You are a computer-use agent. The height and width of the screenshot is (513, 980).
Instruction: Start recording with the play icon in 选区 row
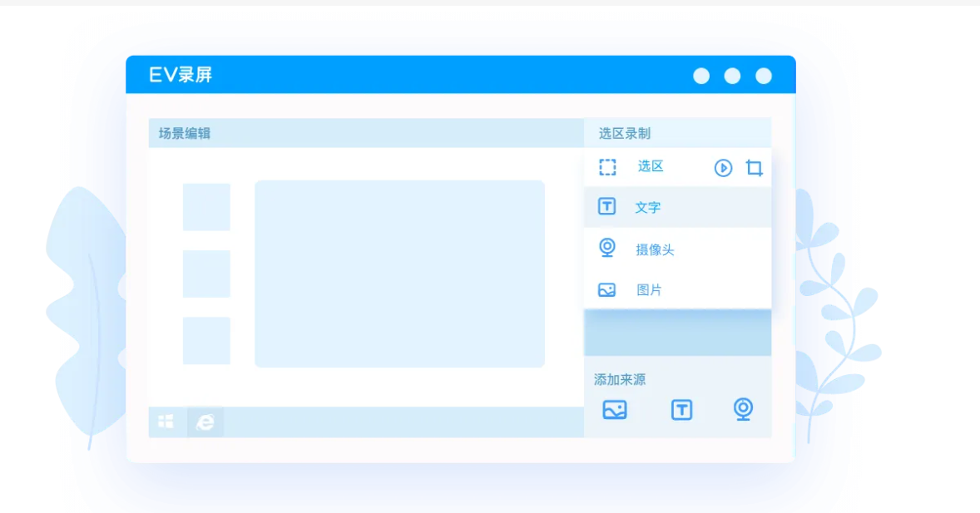(723, 167)
